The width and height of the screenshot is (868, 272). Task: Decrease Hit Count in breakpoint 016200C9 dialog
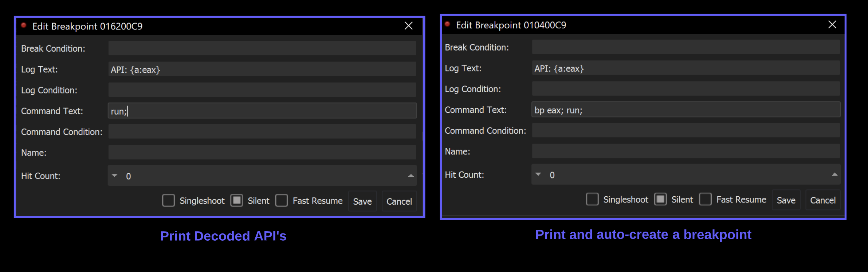coord(115,176)
